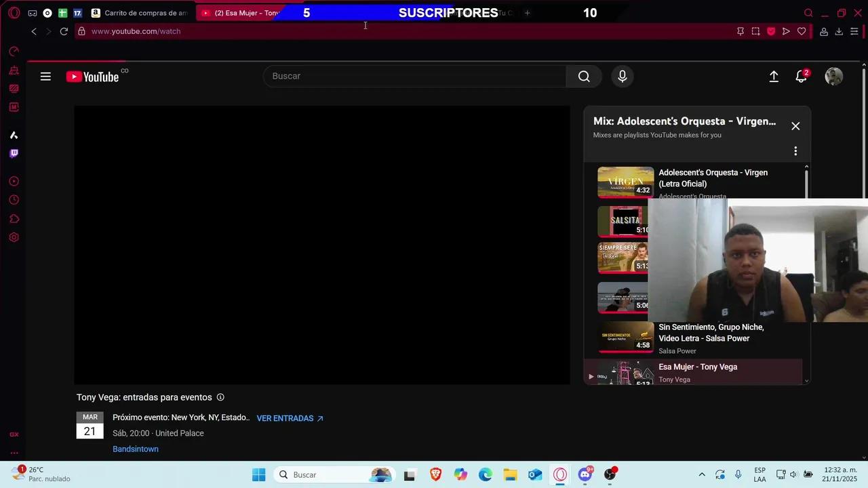This screenshot has width=868, height=488.
Task: Open Mix playlist three-dot options
Action: point(795,151)
